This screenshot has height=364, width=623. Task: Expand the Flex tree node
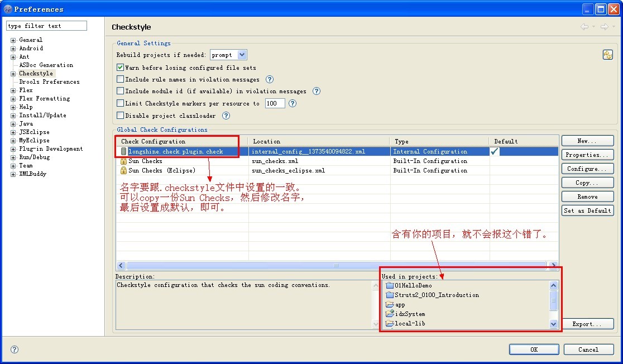tap(13, 90)
